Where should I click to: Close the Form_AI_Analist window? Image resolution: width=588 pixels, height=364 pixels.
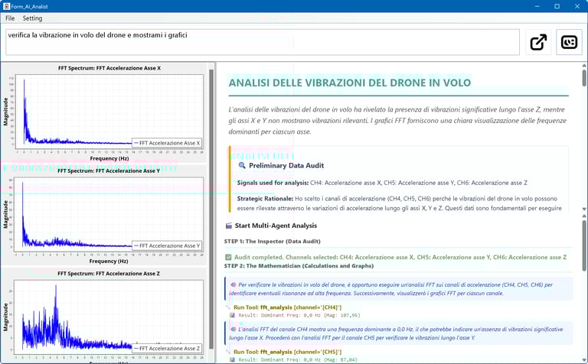point(577,6)
